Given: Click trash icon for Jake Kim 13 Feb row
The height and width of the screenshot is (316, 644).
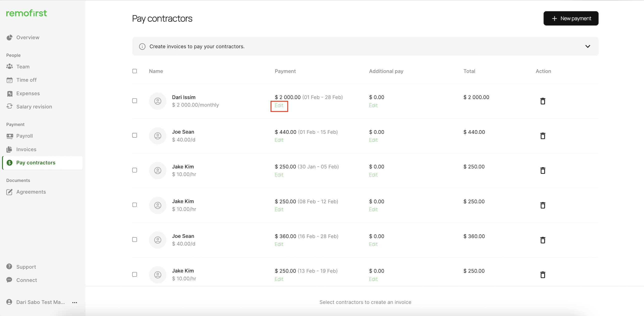Looking at the screenshot, I should pos(542,275).
